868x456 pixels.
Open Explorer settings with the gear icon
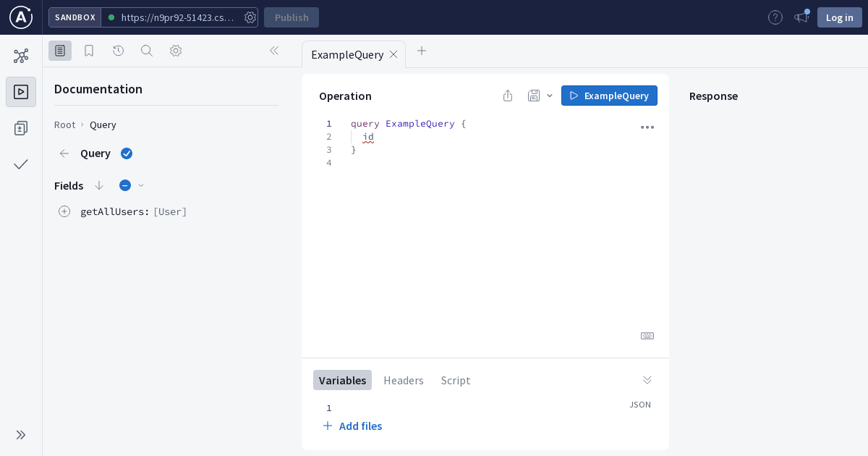(x=175, y=51)
